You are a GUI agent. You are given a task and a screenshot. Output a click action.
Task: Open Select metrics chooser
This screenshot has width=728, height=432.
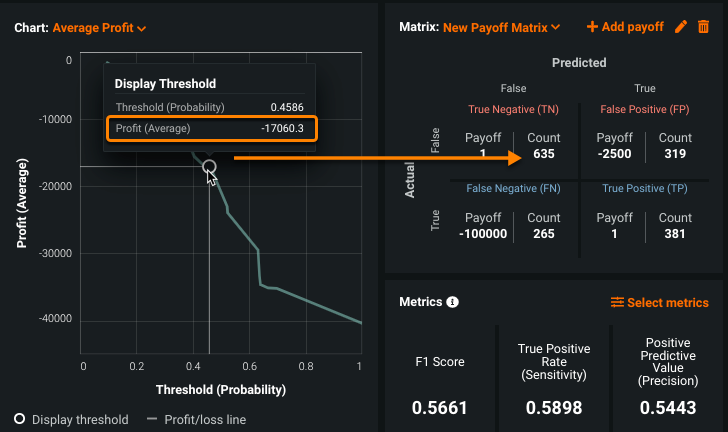pos(667,302)
